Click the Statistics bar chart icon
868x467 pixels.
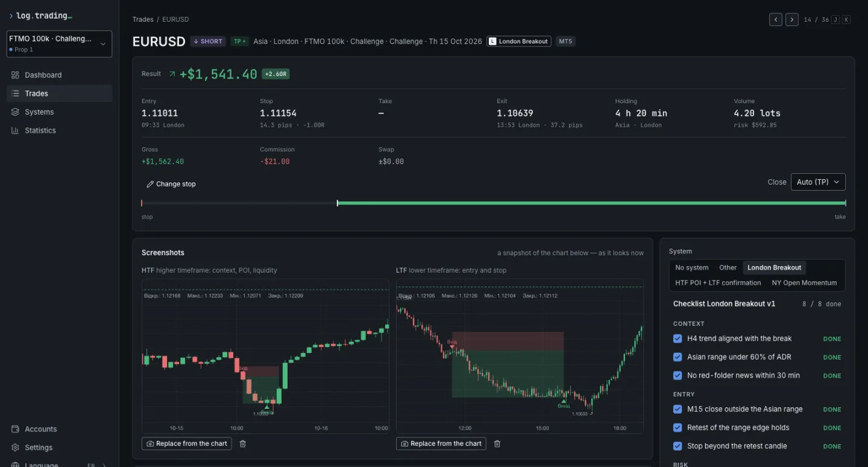(15, 130)
